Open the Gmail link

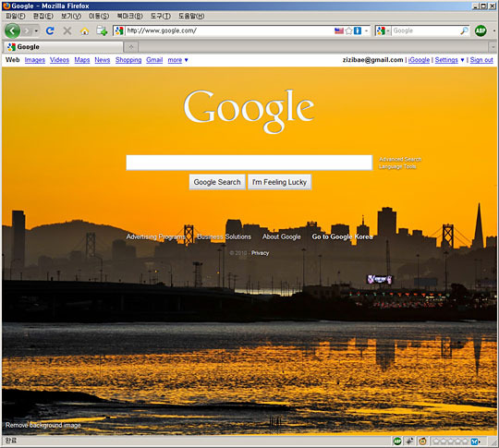154,60
